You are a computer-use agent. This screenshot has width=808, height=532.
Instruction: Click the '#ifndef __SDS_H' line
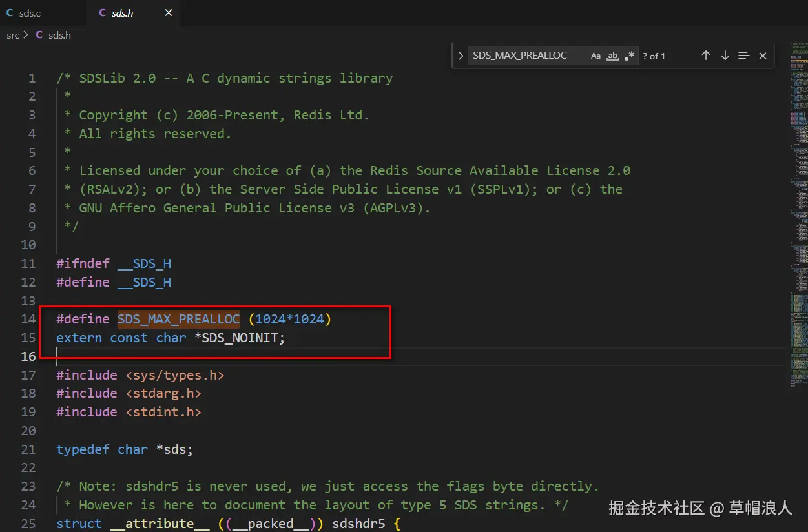point(114,263)
